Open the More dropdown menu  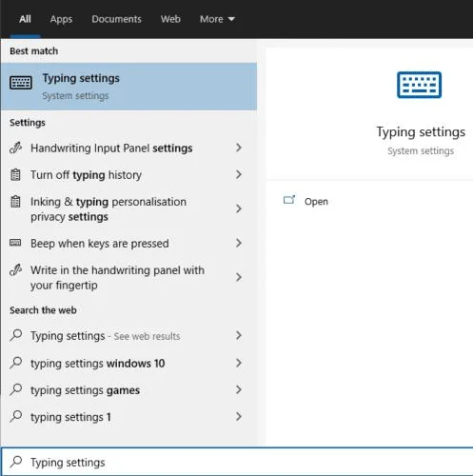(x=217, y=19)
